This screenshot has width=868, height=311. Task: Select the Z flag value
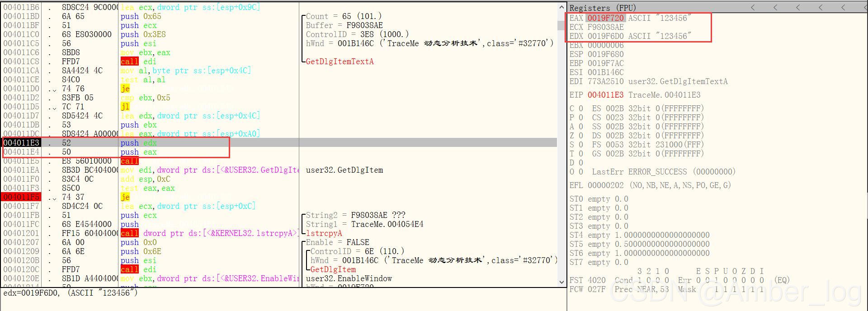(x=581, y=136)
